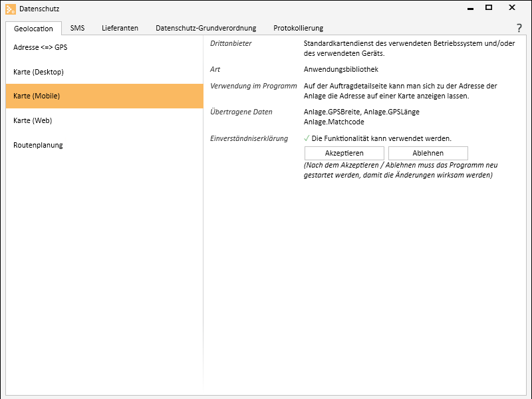
Task: Click the 'Drittanbieter' label
Action: 231,43
